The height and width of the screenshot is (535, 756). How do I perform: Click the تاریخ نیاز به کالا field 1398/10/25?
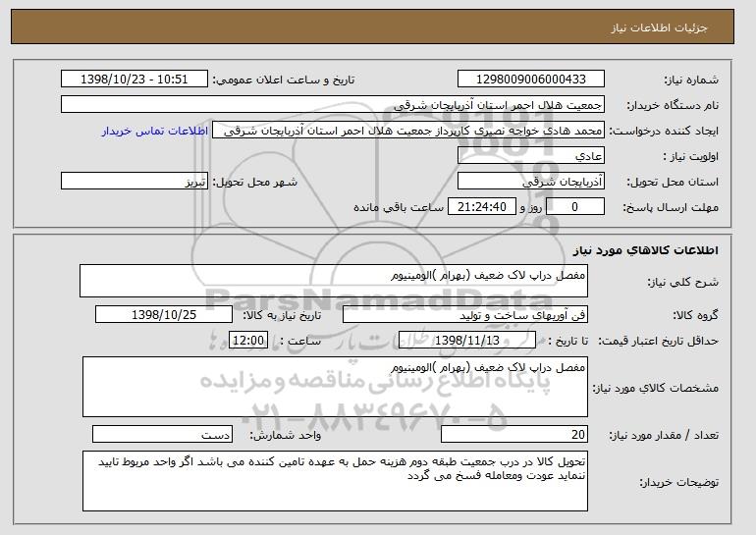point(164,315)
